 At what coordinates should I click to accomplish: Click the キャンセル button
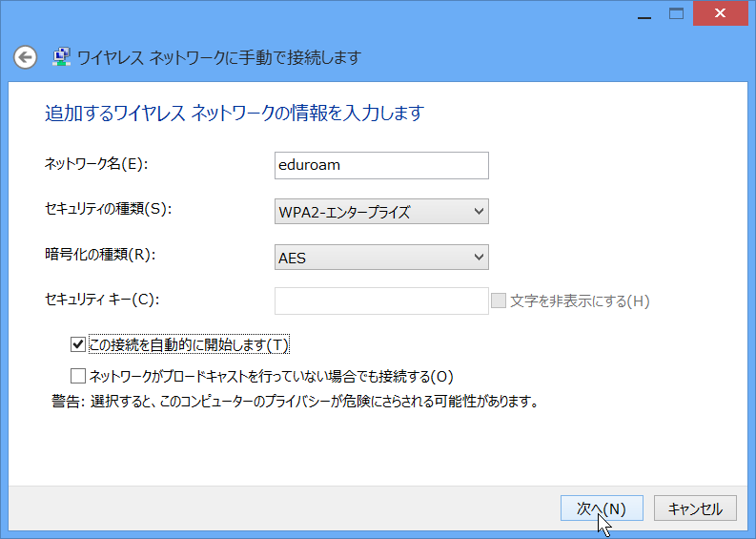[x=695, y=508]
